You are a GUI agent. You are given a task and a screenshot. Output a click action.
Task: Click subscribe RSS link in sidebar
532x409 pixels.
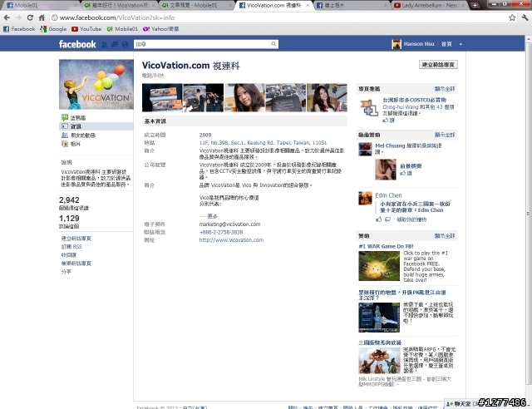(x=71, y=247)
